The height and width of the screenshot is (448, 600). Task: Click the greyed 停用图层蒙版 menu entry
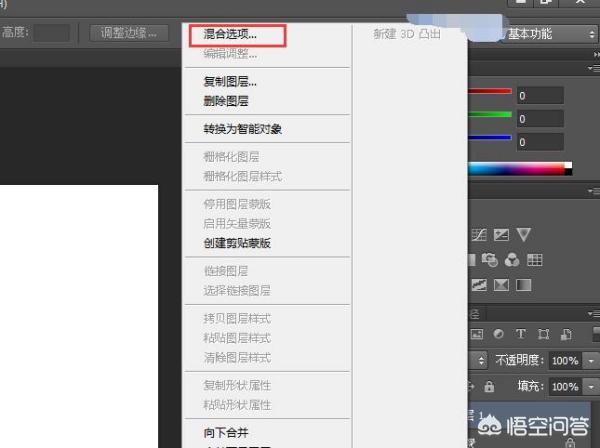click(x=237, y=204)
